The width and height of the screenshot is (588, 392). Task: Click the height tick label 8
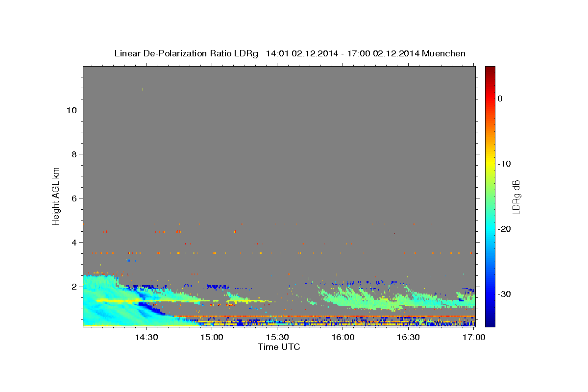(x=73, y=154)
